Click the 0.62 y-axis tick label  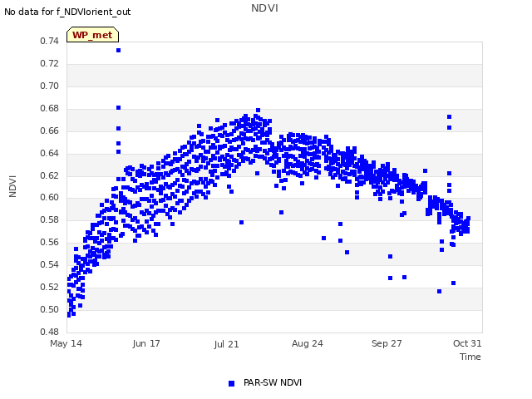pos(49,175)
